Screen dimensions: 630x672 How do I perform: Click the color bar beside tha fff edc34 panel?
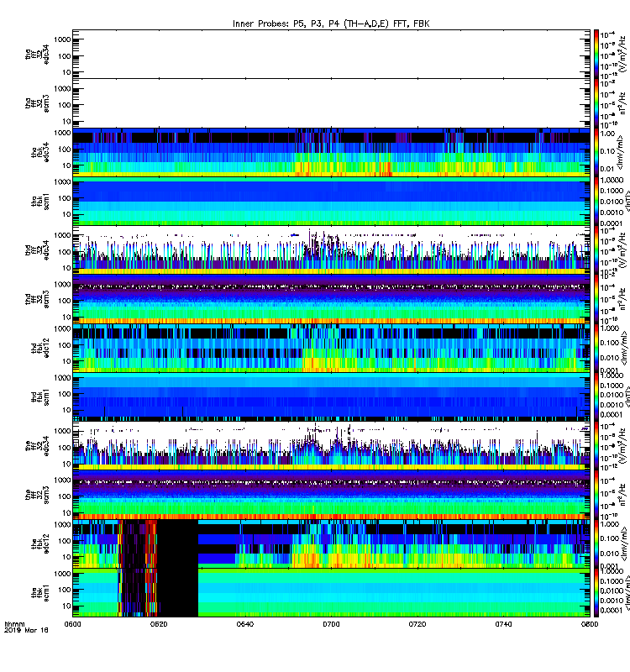(x=596, y=54)
